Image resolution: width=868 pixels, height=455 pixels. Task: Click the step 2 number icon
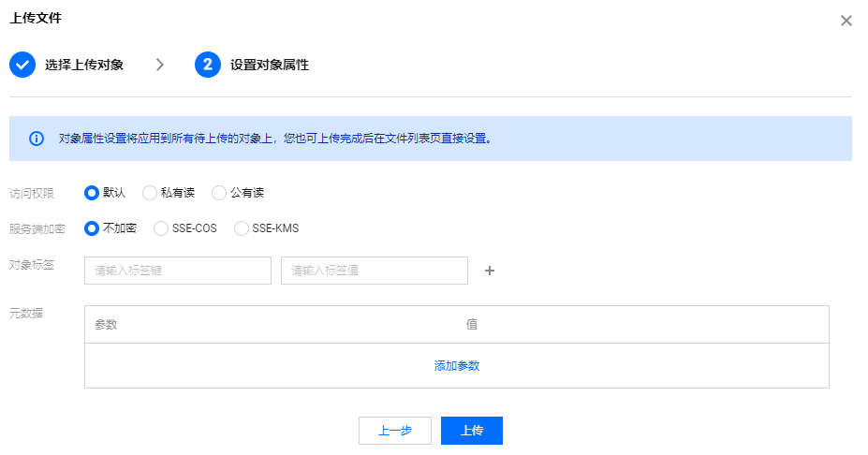click(208, 65)
